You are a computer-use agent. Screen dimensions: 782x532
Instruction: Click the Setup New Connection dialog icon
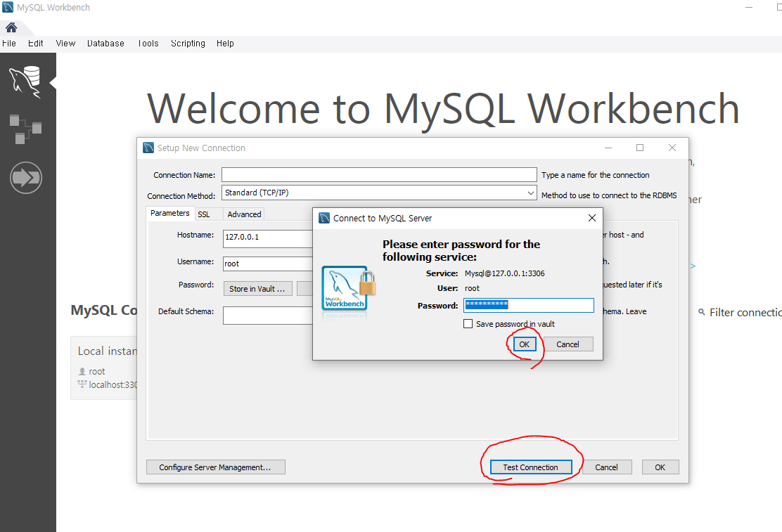click(x=148, y=148)
